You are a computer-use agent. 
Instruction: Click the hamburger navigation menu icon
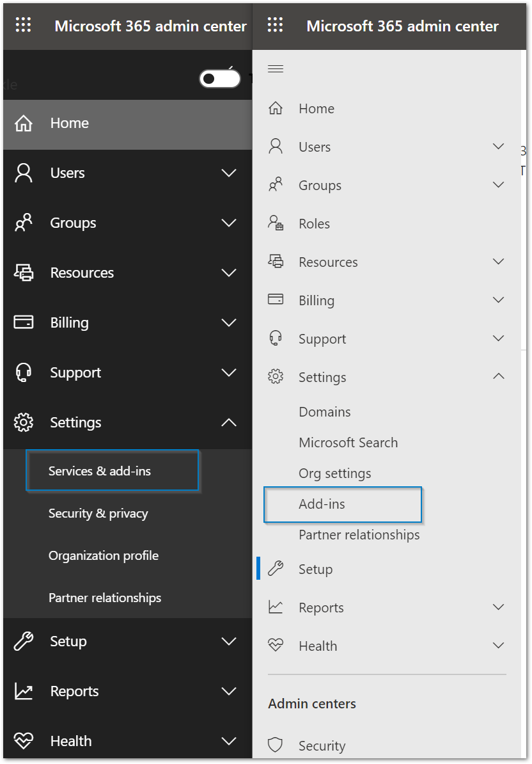276,68
